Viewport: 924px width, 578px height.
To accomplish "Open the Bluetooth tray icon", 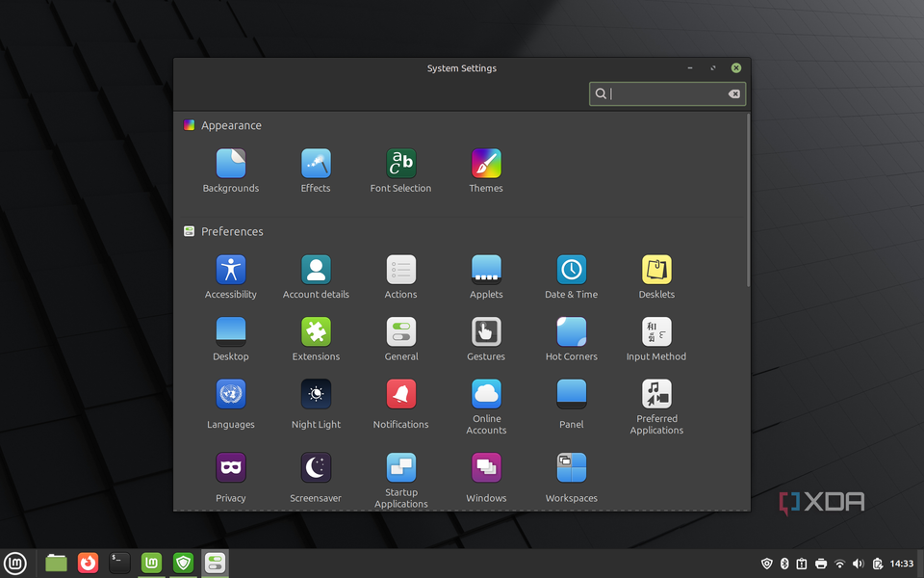I will tap(784, 564).
